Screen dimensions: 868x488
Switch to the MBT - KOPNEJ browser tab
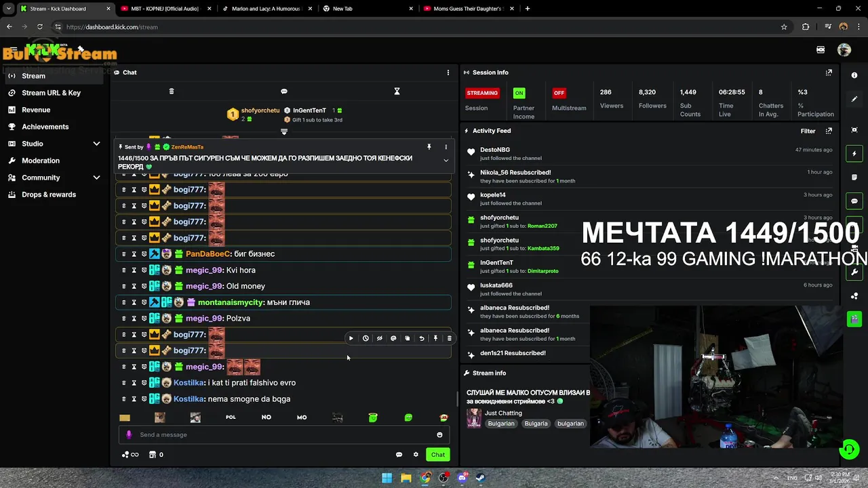tap(166, 9)
